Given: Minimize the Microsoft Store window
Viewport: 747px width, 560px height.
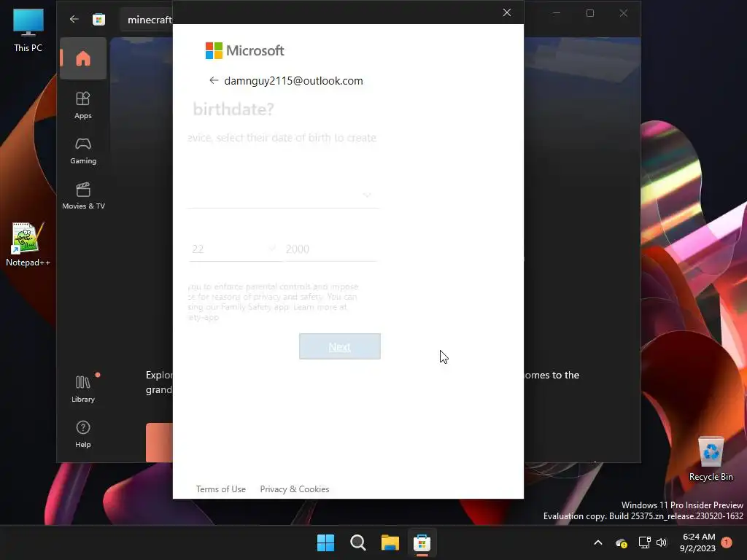Looking at the screenshot, I should point(557,13).
